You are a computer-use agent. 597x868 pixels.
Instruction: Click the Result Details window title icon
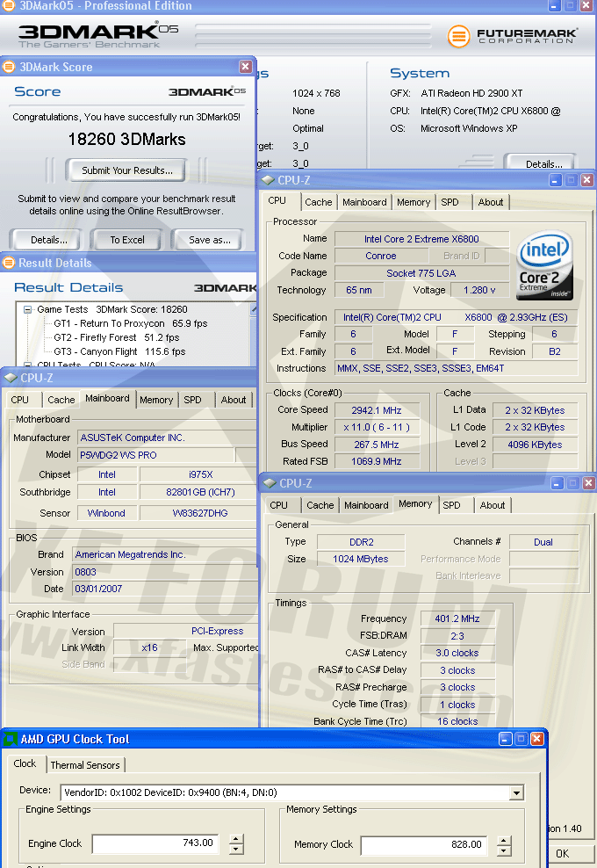(x=9, y=263)
